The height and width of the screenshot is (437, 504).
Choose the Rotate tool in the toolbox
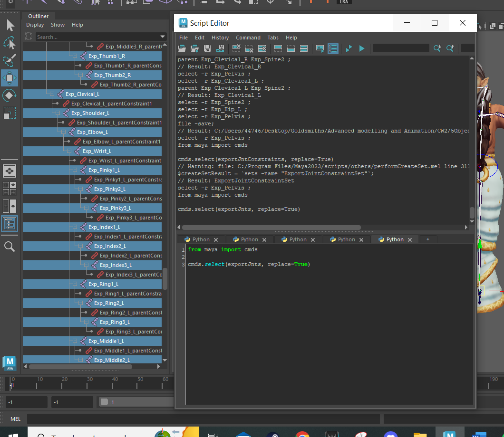[x=10, y=95]
